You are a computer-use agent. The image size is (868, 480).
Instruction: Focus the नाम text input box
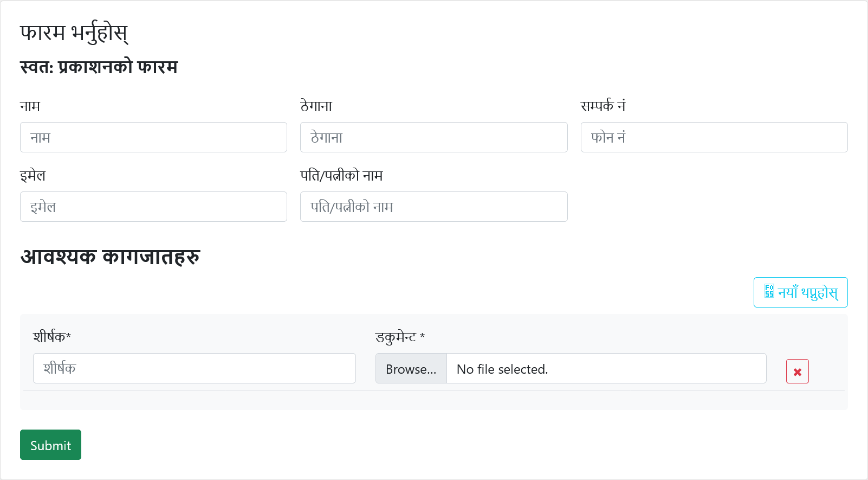pyautogui.click(x=153, y=137)
